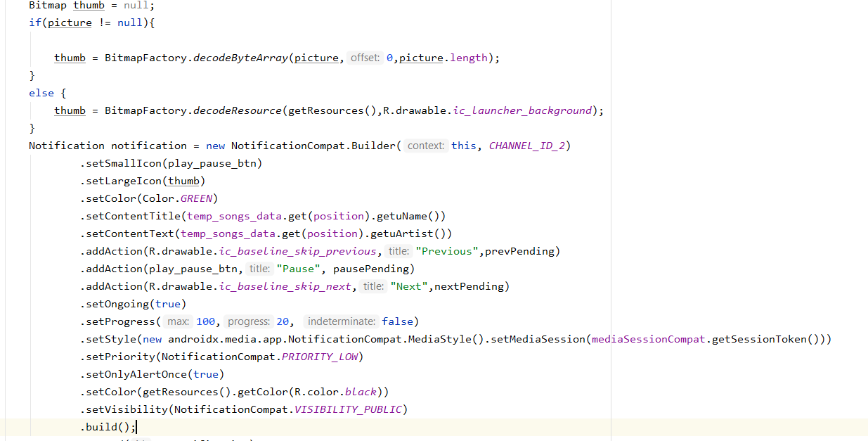Click 'true' inside setOnlyAlertOnce

205,374
